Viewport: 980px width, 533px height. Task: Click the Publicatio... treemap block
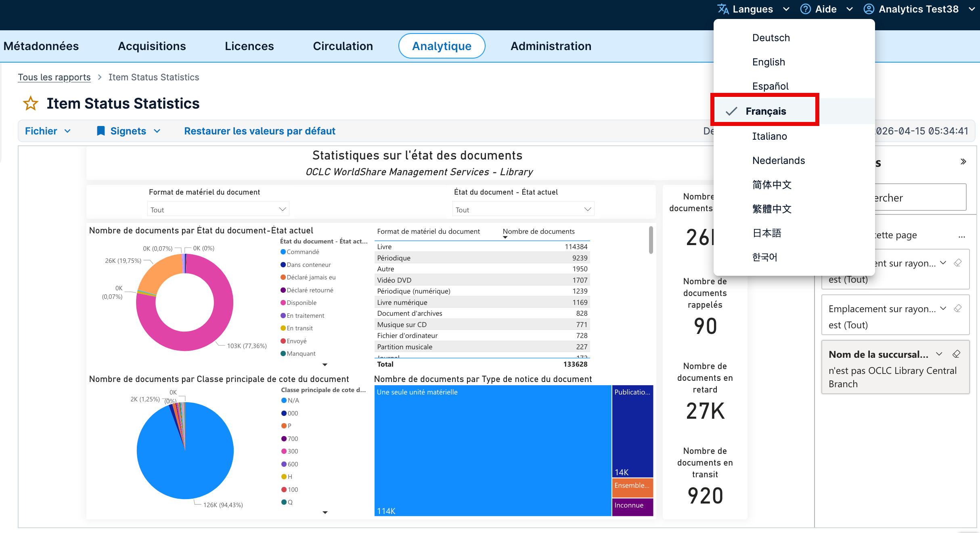click(632, 431)
